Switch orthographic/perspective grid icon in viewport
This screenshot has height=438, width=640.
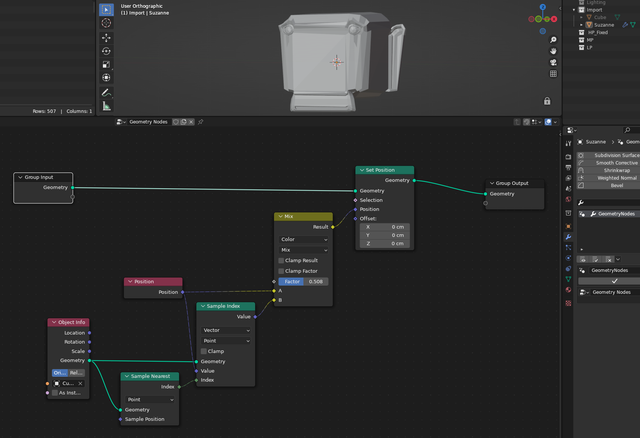pos(553,74)
